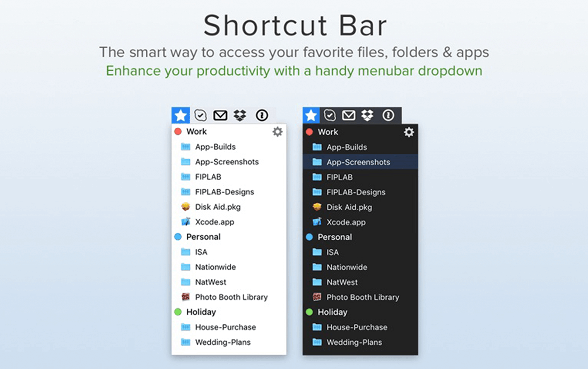Select FIPLAB folder in the light dropdown

(x=229, y=177)
